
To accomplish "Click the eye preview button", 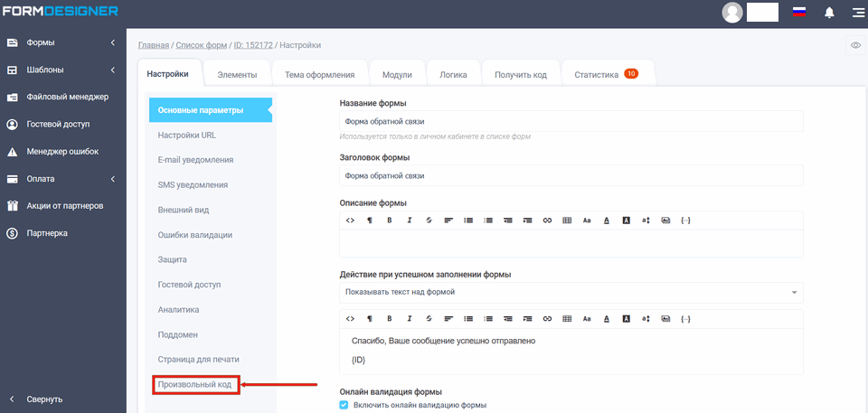I will click(854, 45).
